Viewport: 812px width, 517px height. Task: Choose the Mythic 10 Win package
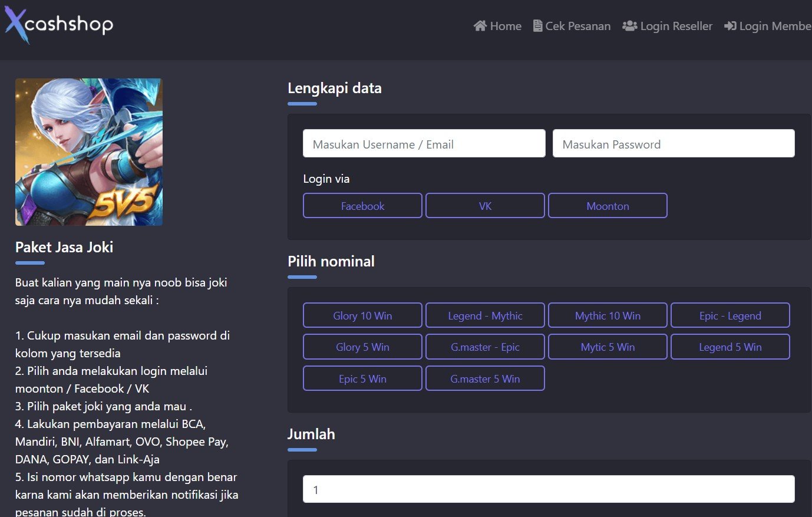pos(608,315)
